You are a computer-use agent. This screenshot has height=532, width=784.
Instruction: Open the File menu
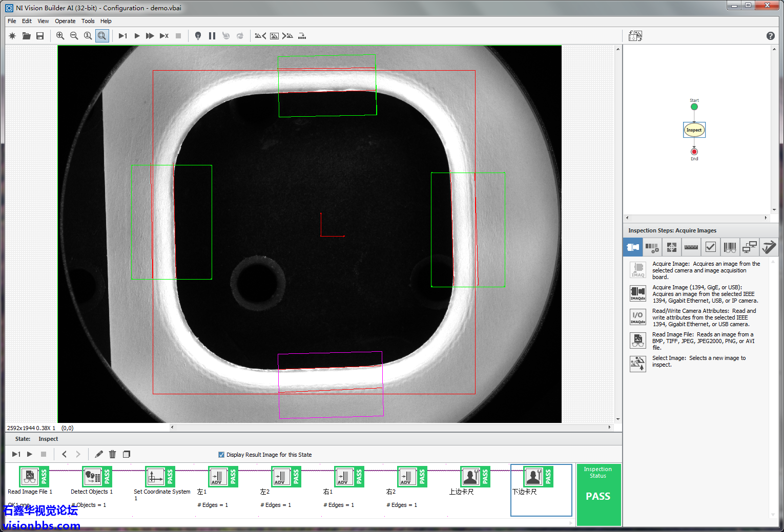[12, 21]
